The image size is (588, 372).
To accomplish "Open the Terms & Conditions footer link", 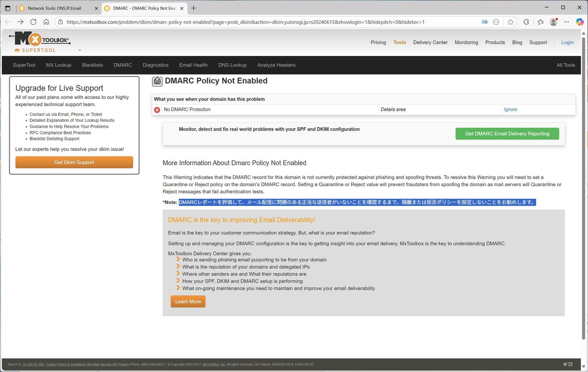I will (x=72, y=365).
